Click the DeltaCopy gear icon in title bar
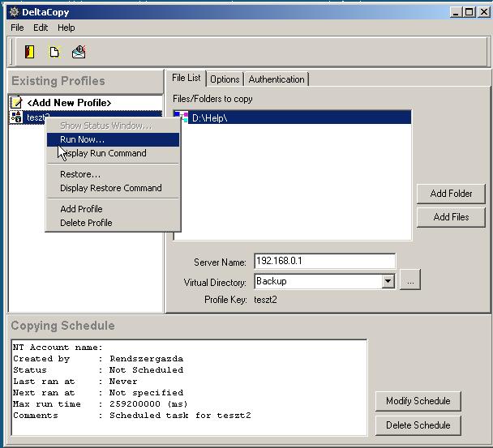493x448 pixels. pos(14,12)
